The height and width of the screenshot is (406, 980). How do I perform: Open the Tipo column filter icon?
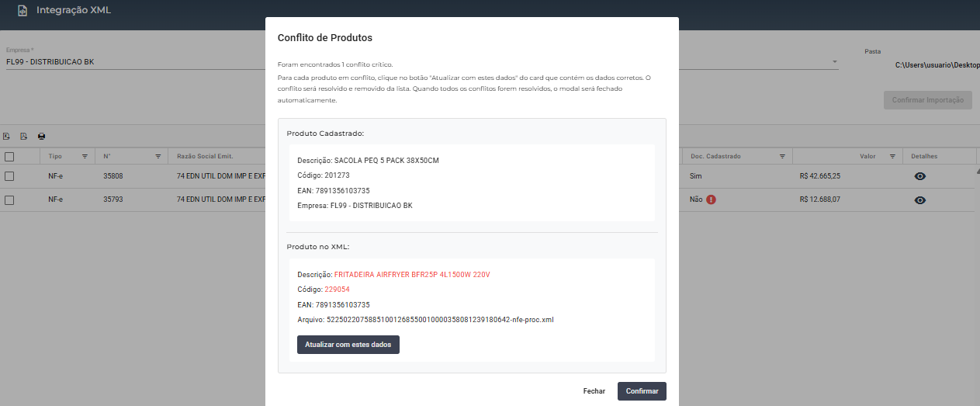(x=85, y=156)
